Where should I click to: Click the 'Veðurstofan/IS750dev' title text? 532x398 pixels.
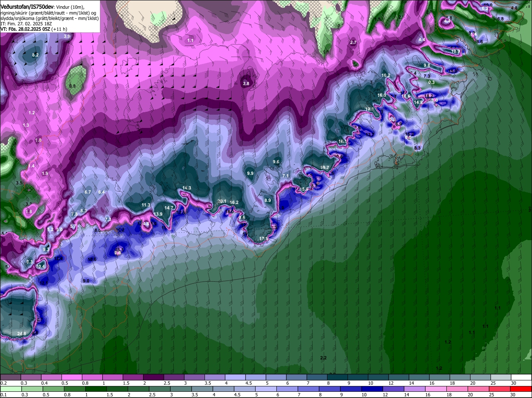click(x=27, y=7)
